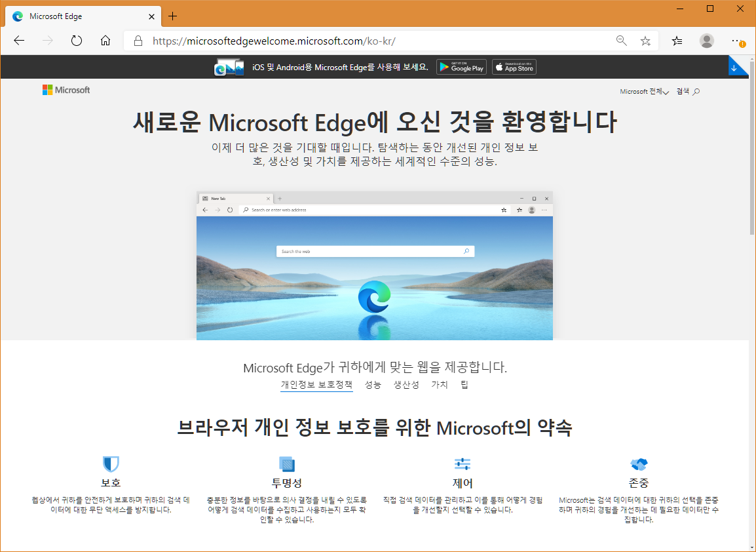Open the home page
This screenshot has width=756, height=552.
[x=105, y=41]
